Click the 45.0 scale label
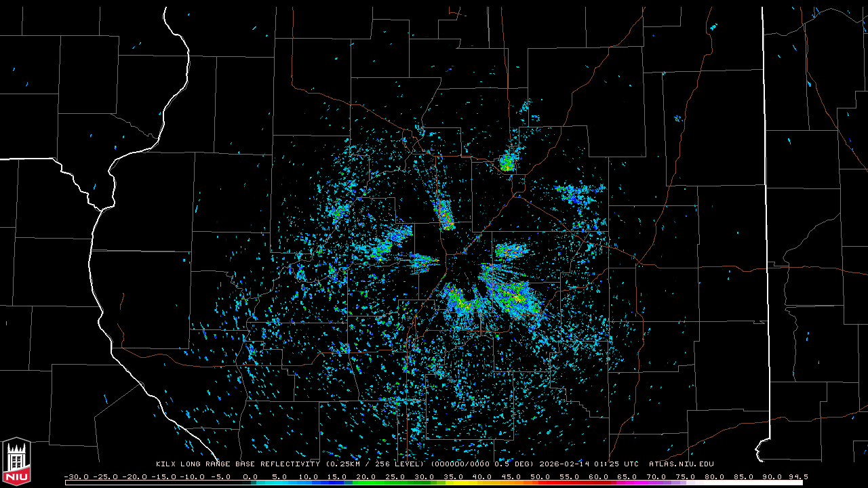The height and width of the screenshot is (488, 868). point(511,476)
